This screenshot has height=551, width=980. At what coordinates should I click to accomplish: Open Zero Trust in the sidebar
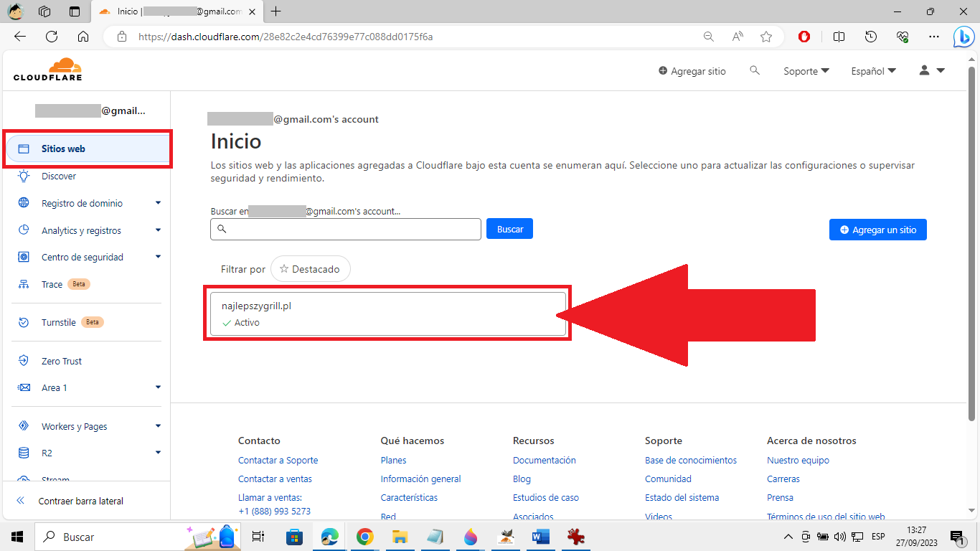coord(62,361)
